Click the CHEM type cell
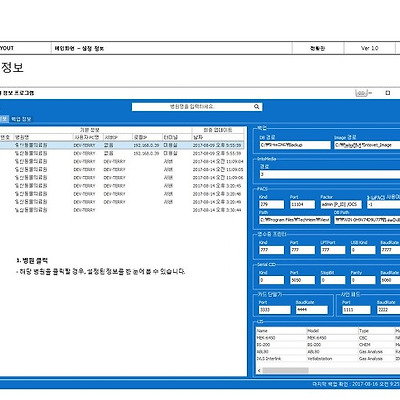The height and width of the screenshot is (400, 400). (x=364, y=345)
